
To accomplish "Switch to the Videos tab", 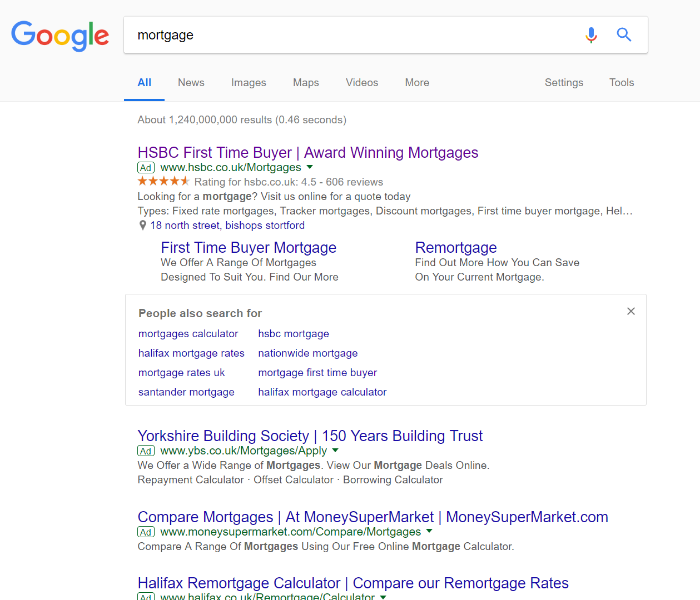I will click(362, 83).
